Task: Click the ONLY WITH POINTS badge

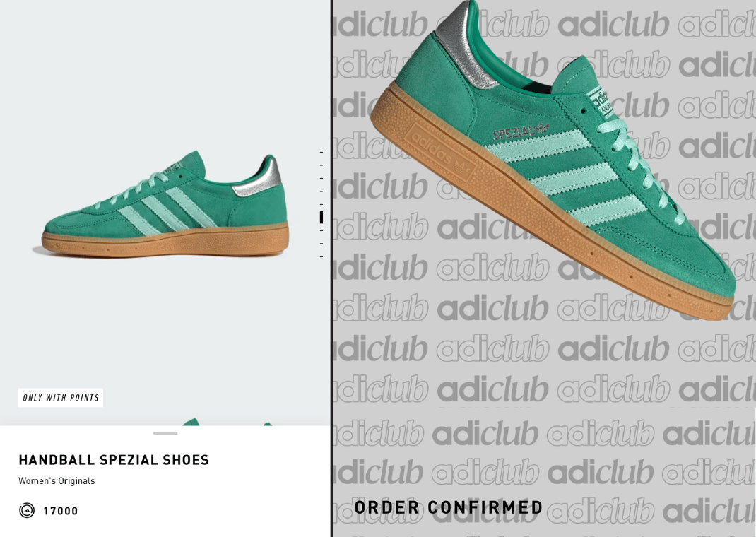Action: [x=61, y=398]
